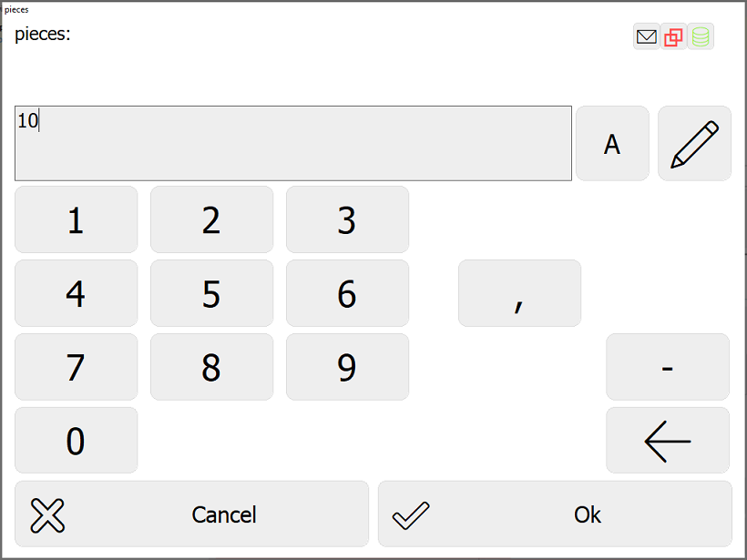
Task: Open the pencil edit button
Action: [x=694, y=143]
